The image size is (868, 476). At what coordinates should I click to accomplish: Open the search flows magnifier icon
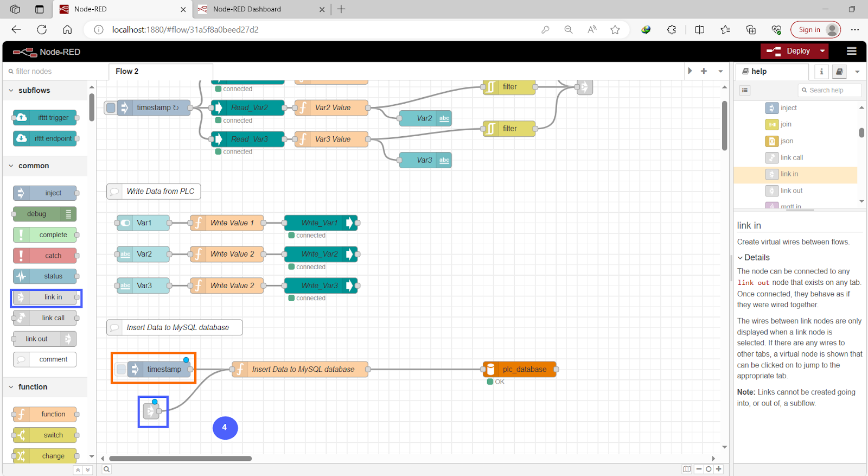tap(107, 469)
